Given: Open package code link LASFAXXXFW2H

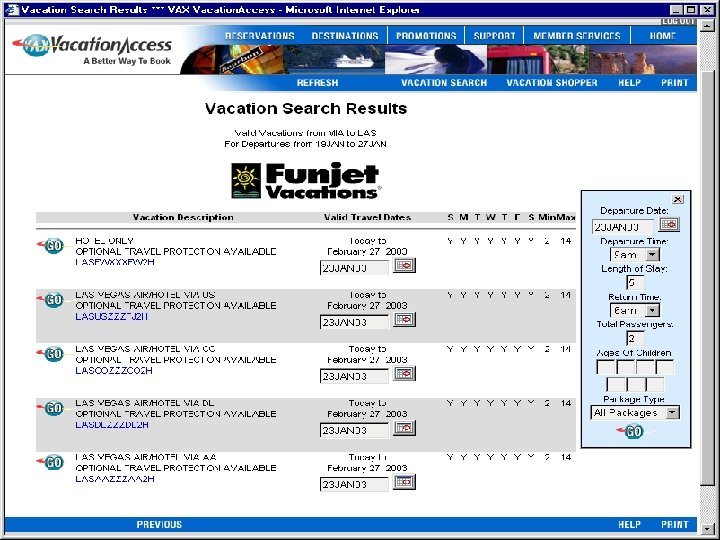Looking at the screenshot, I should 115,262.
